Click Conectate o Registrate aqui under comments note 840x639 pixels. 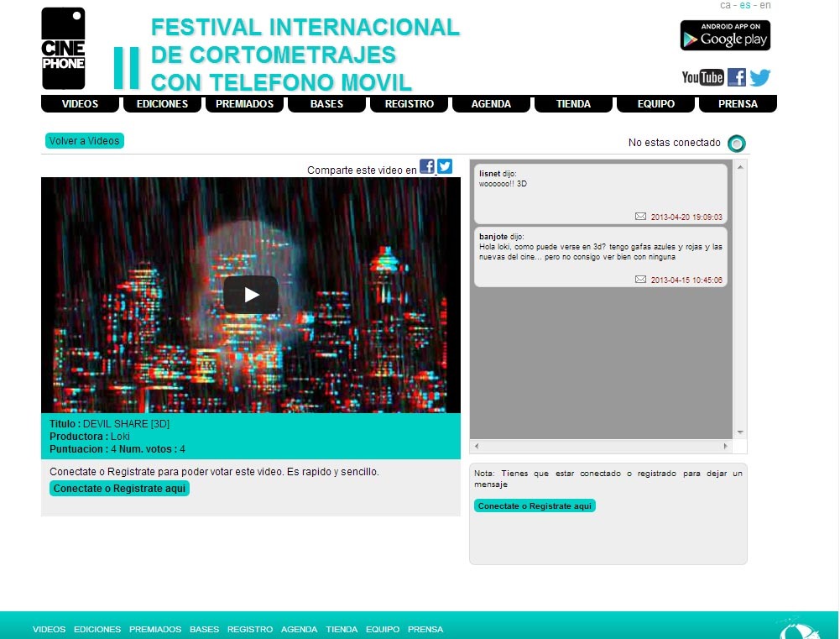click(535, 506)
